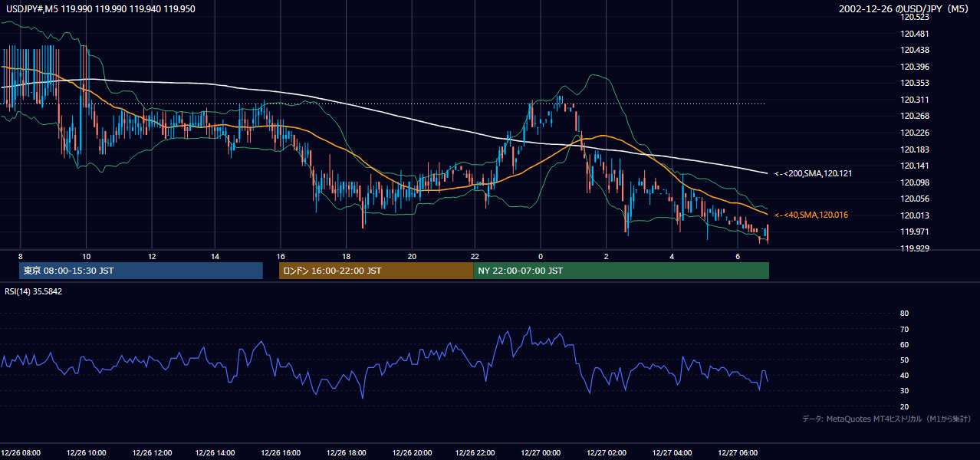980x460 pixels.
Task: Click the RSI axis level 20
Action: coord(904,406)
